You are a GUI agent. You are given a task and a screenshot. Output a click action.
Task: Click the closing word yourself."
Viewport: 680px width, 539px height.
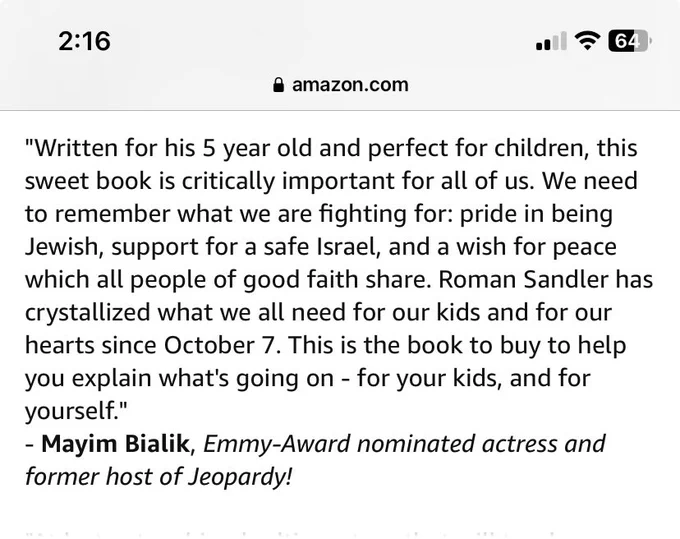tap(76, 411)
